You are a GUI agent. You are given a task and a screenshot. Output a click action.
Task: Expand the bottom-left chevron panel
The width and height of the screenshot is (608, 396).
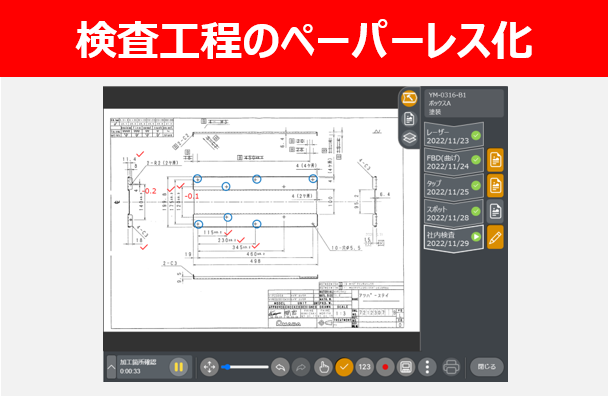coord(111,367)
